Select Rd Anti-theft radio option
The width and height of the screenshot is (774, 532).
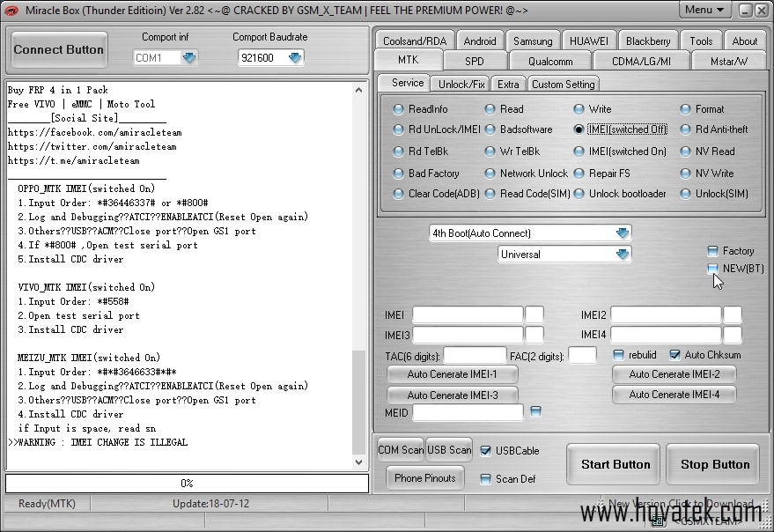(x=685, y=129)
